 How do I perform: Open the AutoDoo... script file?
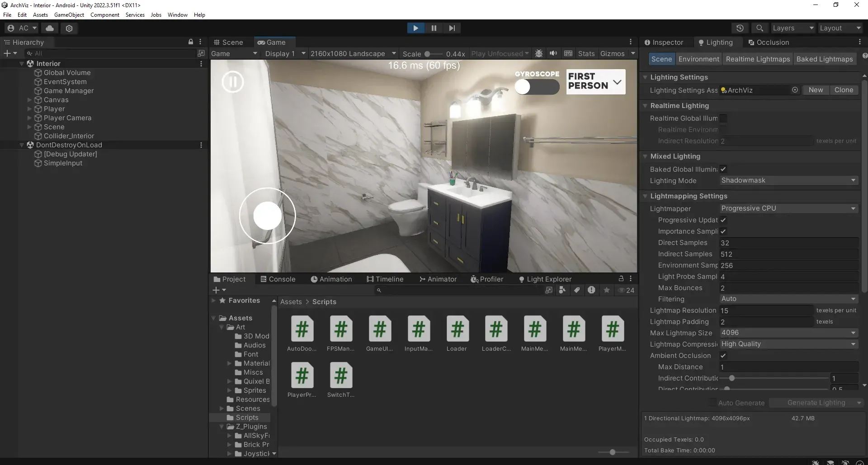point(302,333)
